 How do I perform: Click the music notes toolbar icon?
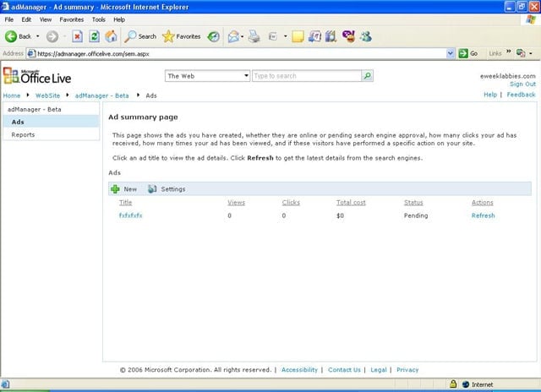(x=314, y=36)
